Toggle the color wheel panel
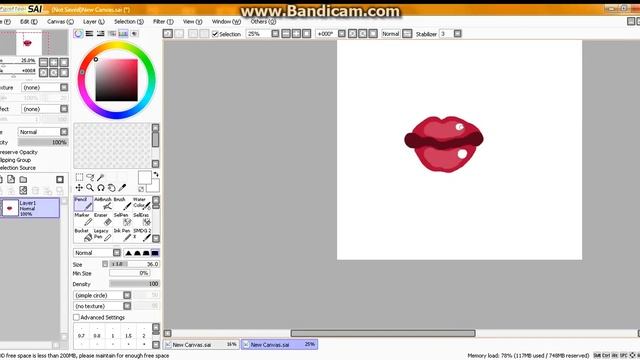Viewport: 640px width, 360px height. (x=78, y=33)
